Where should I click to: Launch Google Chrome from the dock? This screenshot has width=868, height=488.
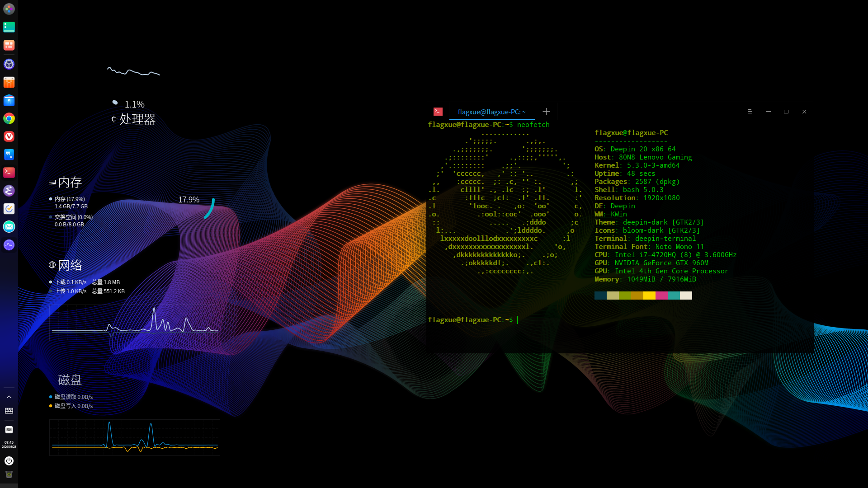point(9,118)
